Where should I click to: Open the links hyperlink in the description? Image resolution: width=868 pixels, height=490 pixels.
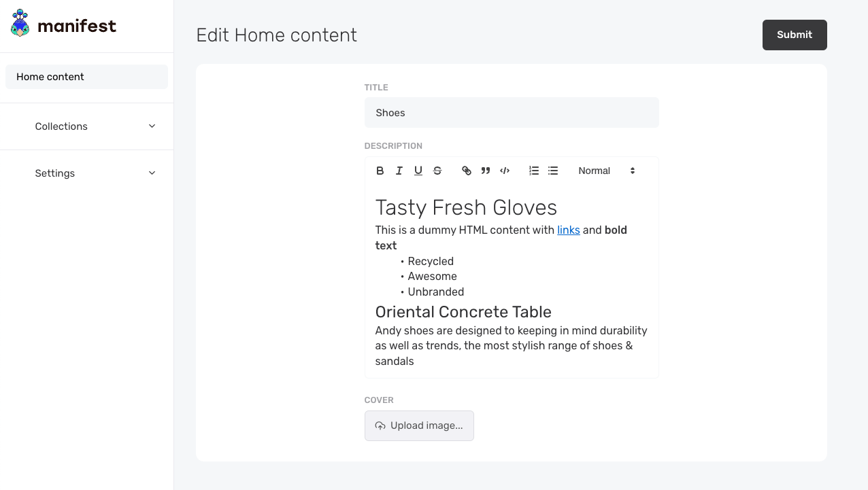coord(568,230)
